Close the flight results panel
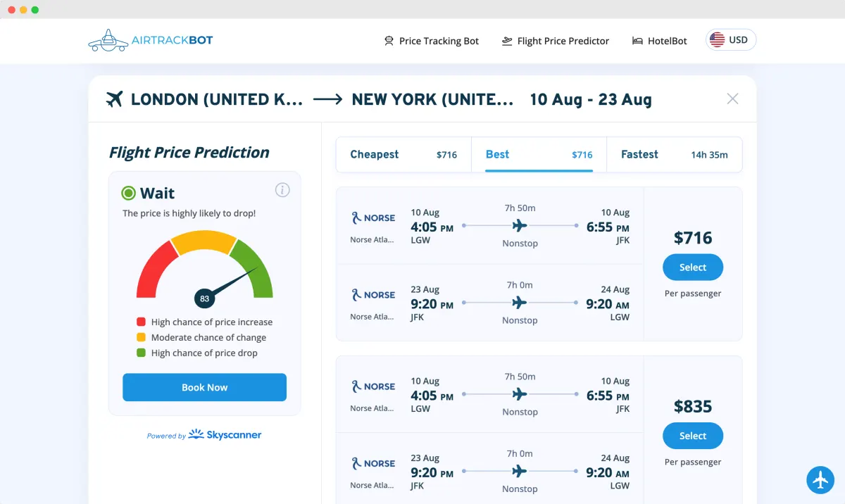Screen dimensions: 845x504 pyautogui.click(x=732, y=99)
